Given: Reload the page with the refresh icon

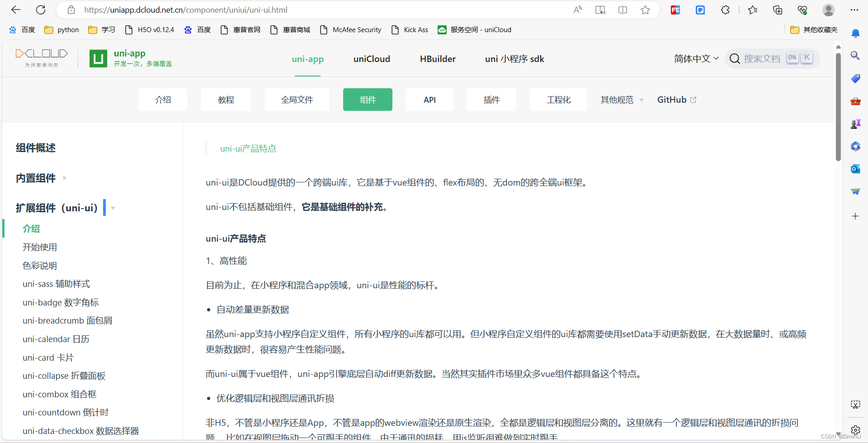Looking at the screenshot, I should tap(41, 10).
